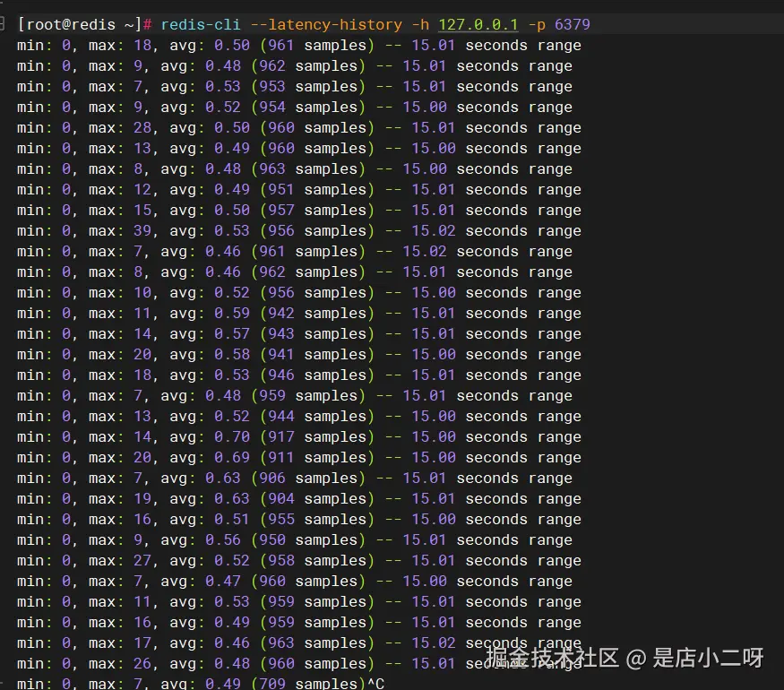This screenshot has width=784, height=690.
Task: Click the sample count '951'
Action: tap(281, 189)
